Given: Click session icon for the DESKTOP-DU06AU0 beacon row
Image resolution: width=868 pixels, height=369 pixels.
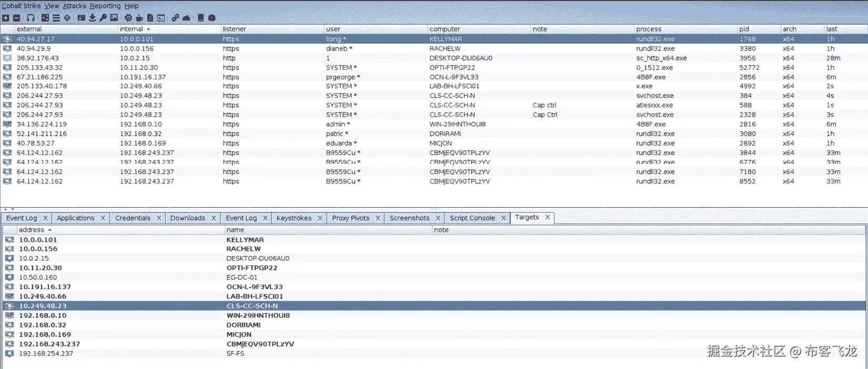Looking at the screenshot, I should [7, 58].
